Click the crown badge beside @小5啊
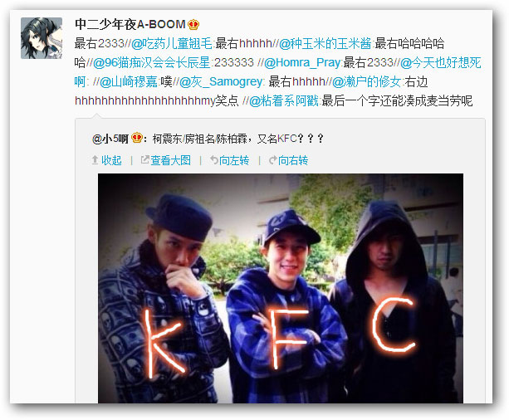 tap(137, 138)
